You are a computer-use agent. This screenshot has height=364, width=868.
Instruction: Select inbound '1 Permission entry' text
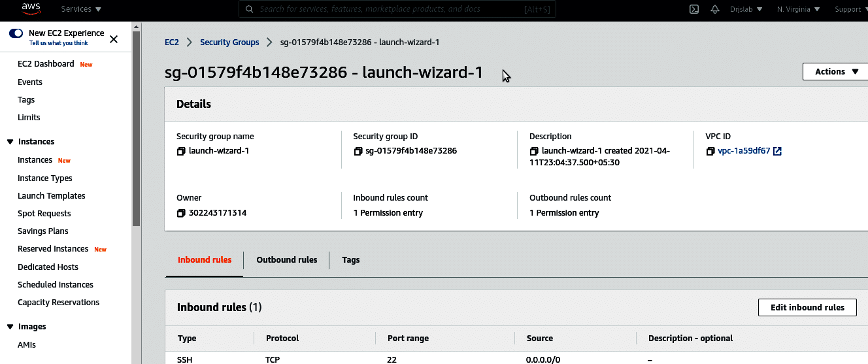(388, 213)
